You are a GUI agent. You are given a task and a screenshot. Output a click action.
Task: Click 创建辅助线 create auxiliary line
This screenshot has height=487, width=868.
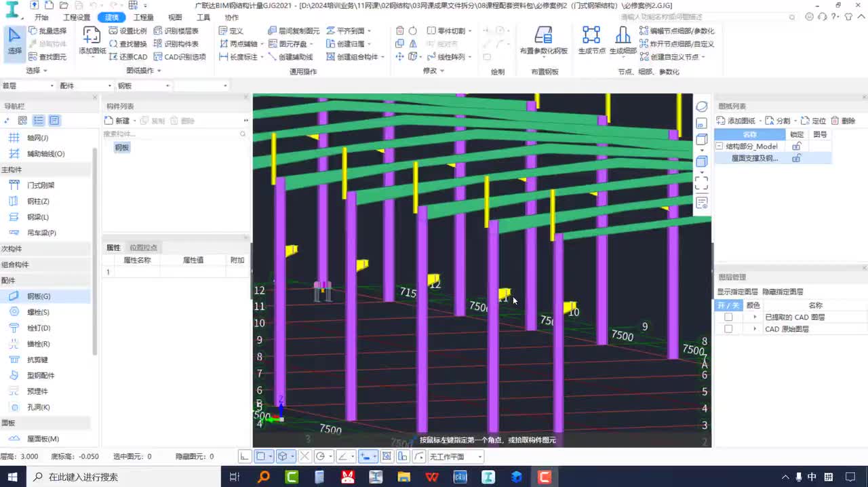tap(290, 57)
